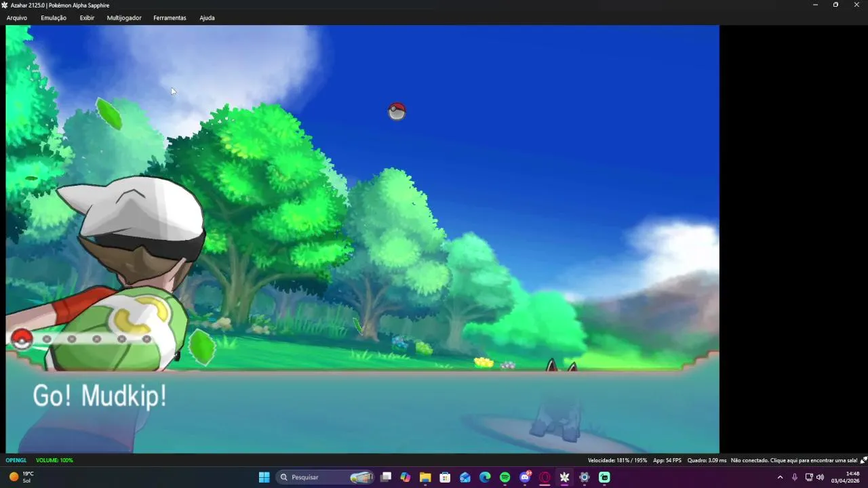Open the Ajuda menu
The image size is (868, 488).
pos(207,18)
